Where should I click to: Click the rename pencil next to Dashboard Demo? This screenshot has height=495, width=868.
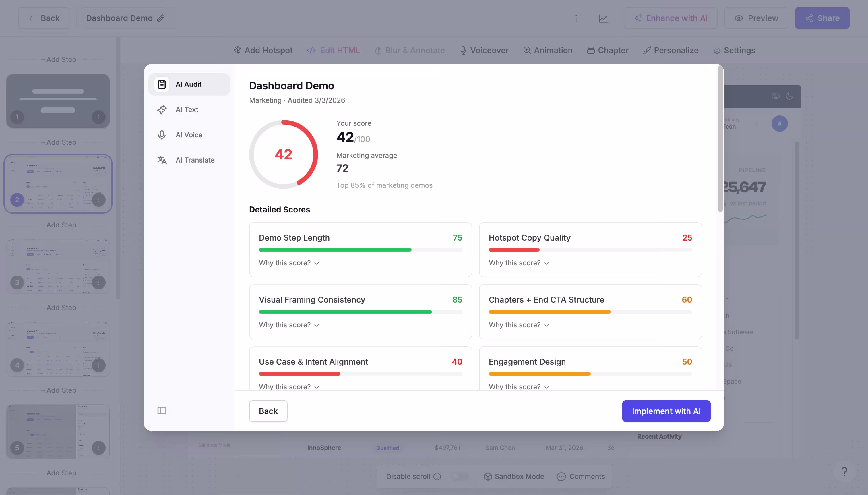pyautogui.click(x=161, y=18)
